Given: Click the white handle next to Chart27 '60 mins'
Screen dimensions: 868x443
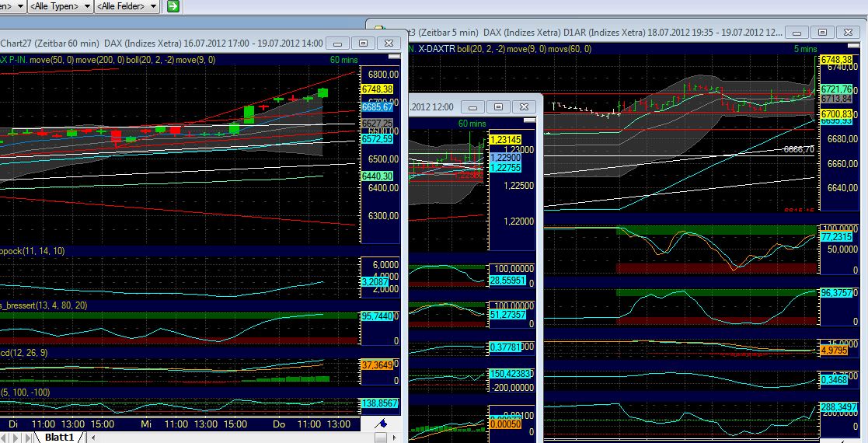Looking at the screenshot, I should click(393, 57).
